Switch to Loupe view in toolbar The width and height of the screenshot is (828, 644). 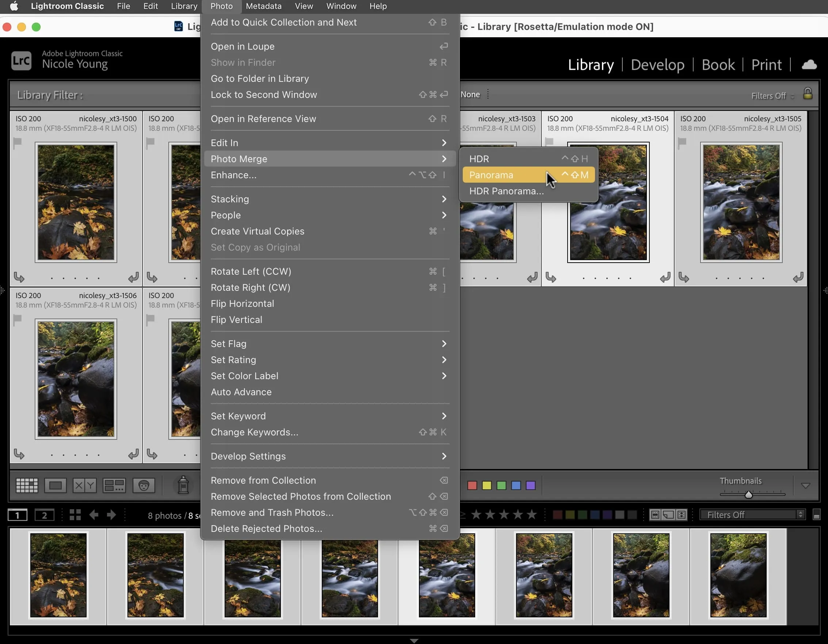tap(56, 485)
